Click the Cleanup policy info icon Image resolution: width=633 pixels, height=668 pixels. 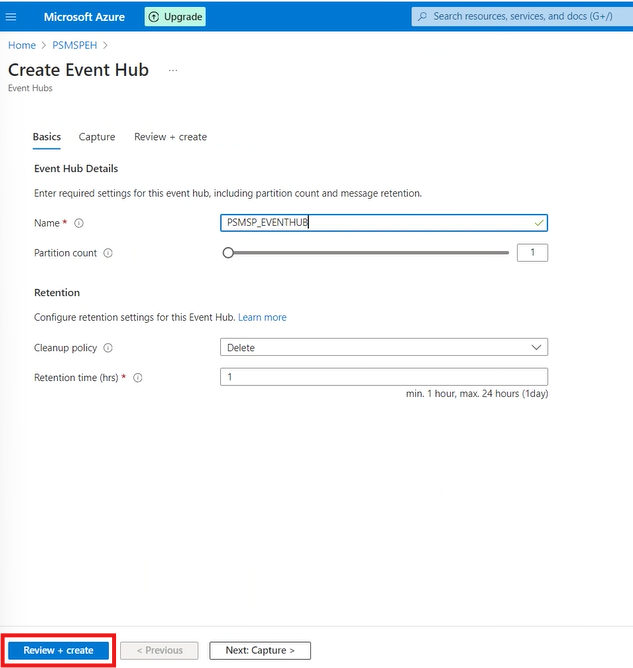coord(108,348)
